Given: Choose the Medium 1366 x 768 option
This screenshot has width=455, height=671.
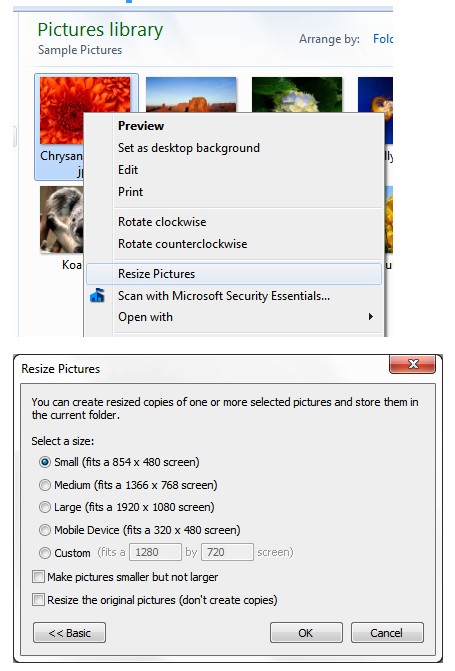Looking at the screenshot, I should (45, 485).
